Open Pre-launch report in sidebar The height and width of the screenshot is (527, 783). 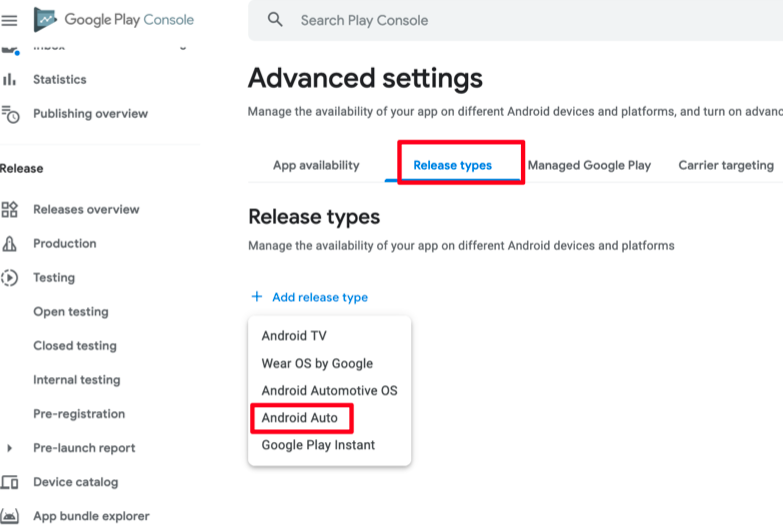tap(84, 448)
